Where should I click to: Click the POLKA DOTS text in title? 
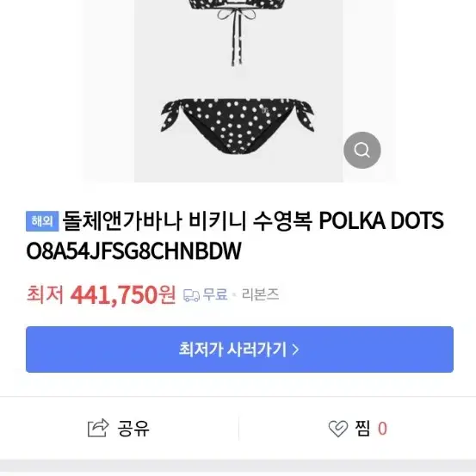click(381, 221)
